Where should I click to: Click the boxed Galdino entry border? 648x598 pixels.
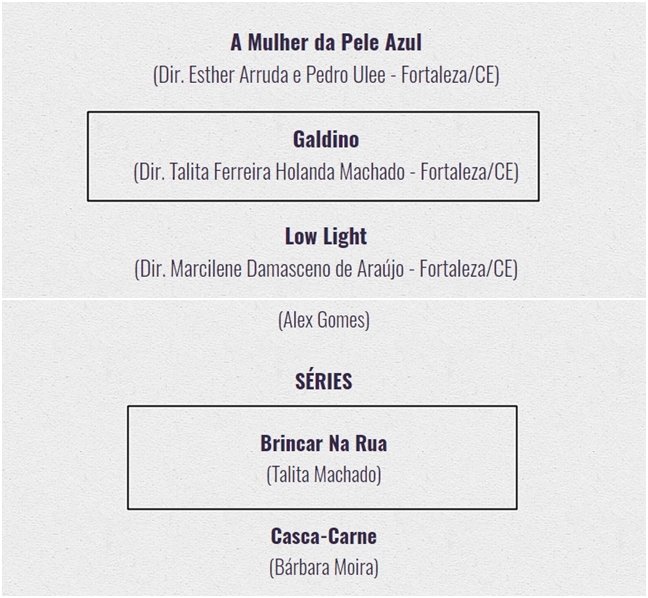point(313,156)
